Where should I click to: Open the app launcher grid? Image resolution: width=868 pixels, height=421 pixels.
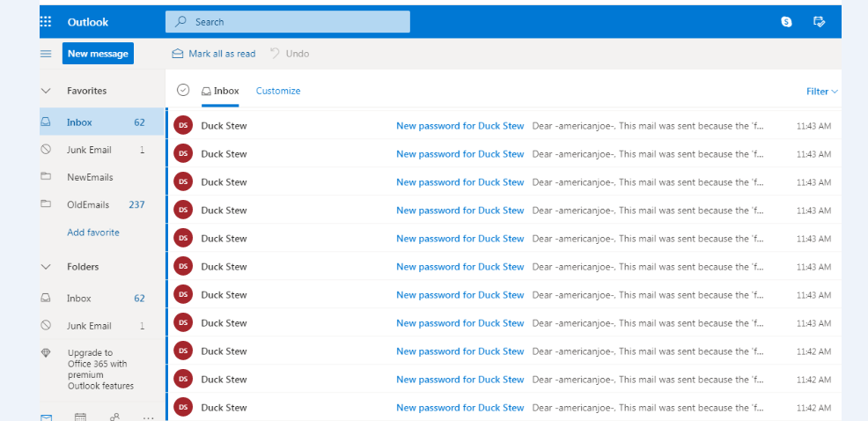[46, 22]
